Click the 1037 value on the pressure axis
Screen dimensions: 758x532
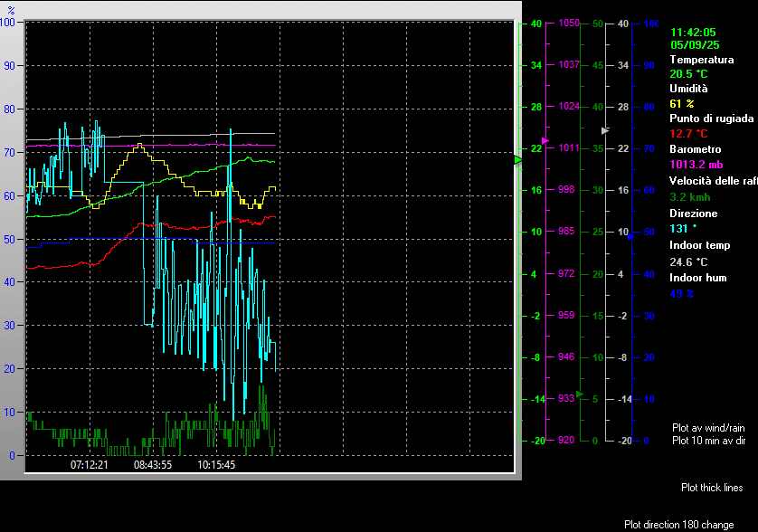click(569, 65)
